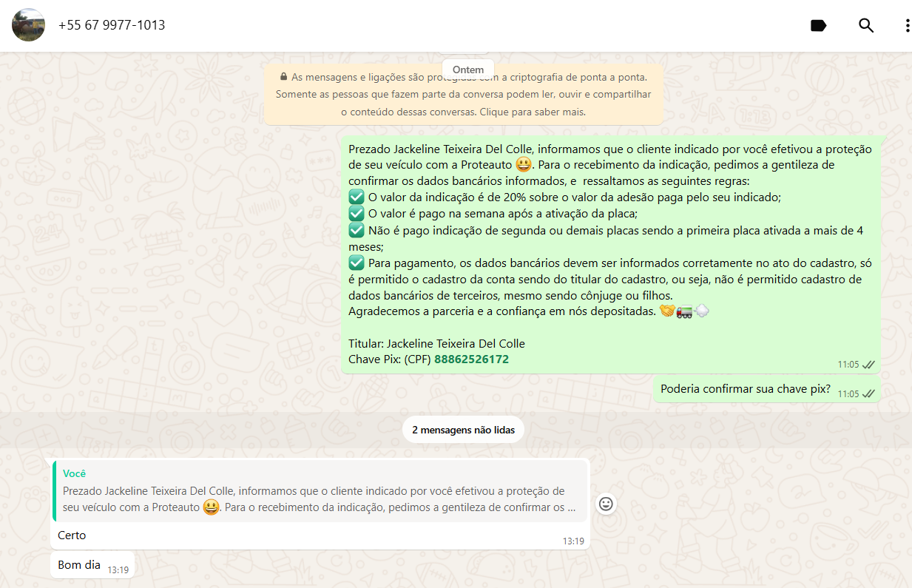Select the "Poderia confirmar sua chave pix?" message
The width and height of the screenshot is (912, 588).
coord(745,389)
